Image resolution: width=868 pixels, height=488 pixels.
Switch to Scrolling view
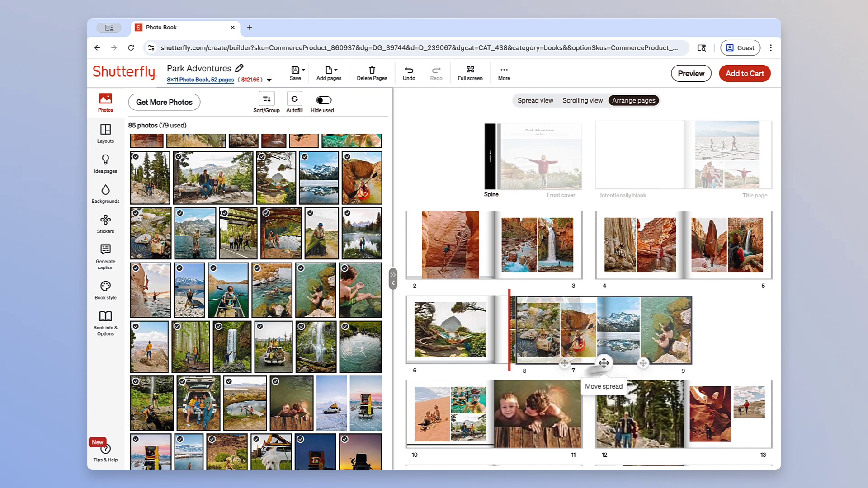tap(582, 100)
